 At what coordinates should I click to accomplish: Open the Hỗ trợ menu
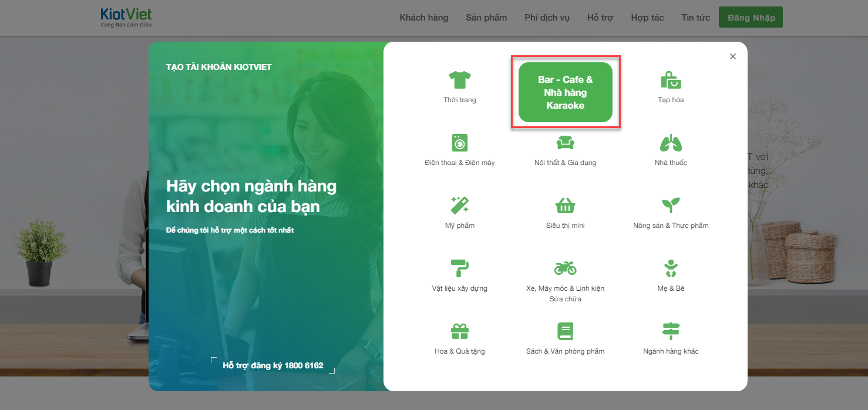(600, 18)
